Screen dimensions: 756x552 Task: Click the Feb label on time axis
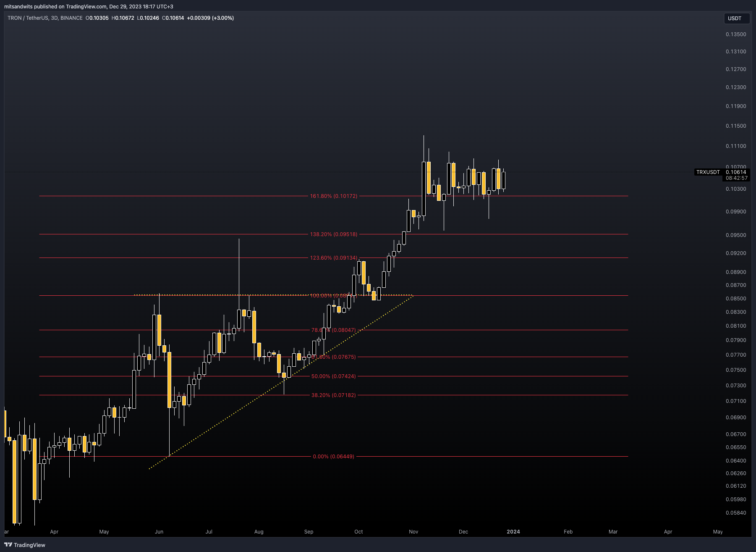pyautogui.click(x=568, y=532)
